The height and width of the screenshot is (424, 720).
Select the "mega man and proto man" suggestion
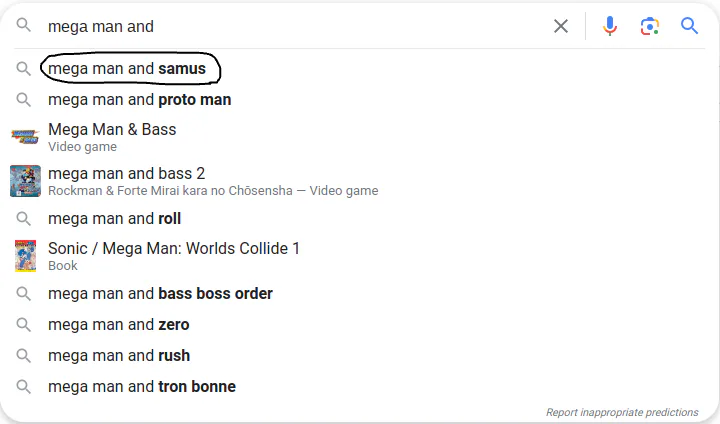[139, 100]
